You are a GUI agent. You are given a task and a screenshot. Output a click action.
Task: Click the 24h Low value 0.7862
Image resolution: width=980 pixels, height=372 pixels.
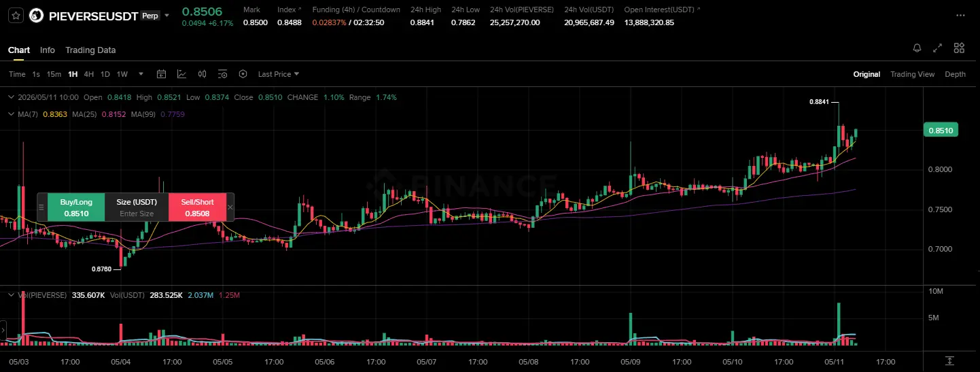[462, 22]
